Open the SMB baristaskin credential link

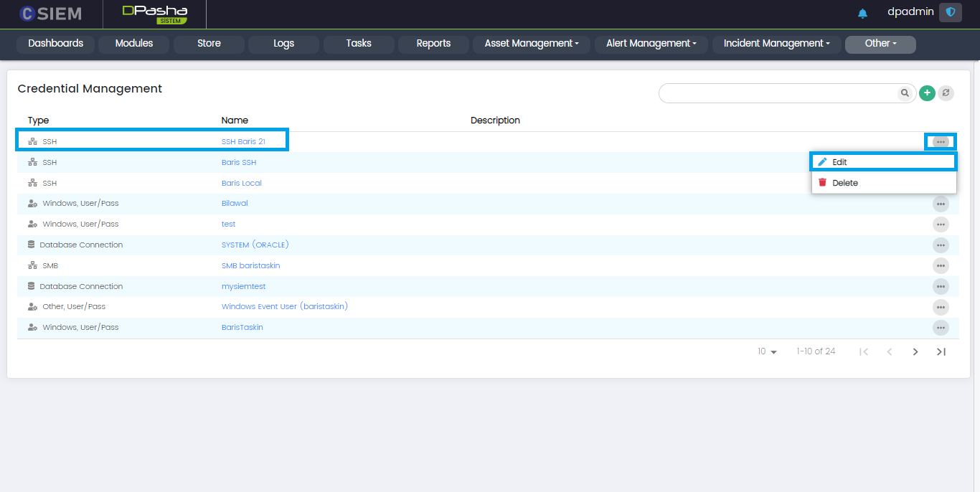[x=250, y=266]
